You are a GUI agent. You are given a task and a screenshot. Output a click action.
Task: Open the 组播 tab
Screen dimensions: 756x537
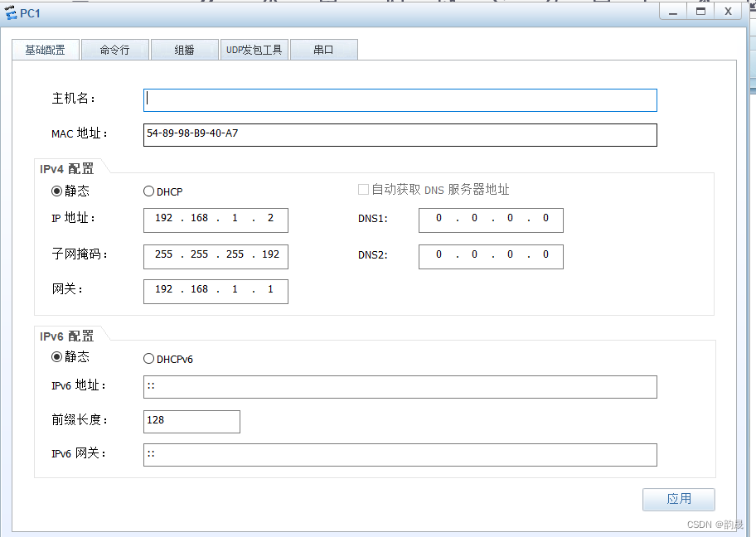(184, 50)
